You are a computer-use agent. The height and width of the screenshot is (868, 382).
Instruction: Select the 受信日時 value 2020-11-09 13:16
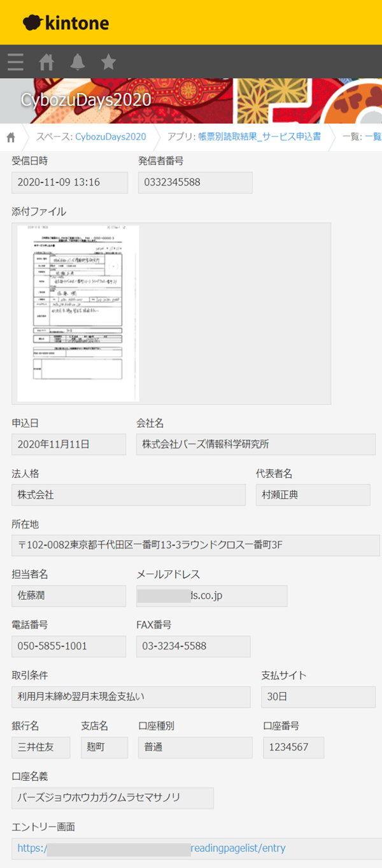(x=70, y=182)
